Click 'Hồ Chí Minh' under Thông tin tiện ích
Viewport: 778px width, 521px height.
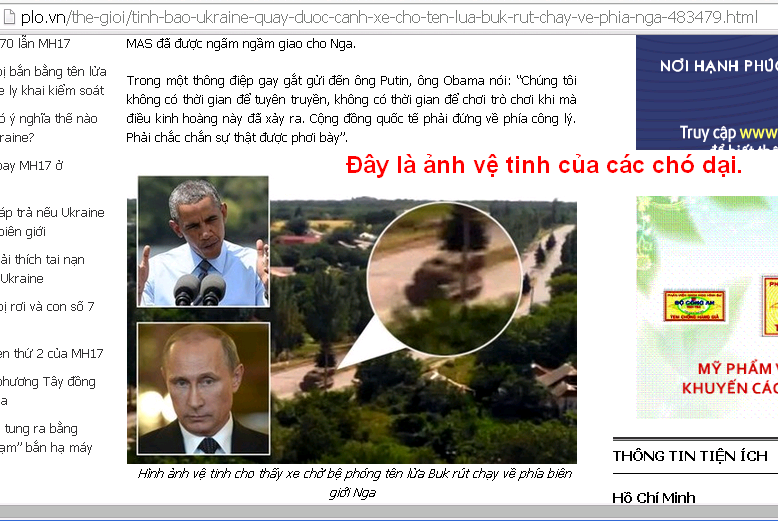coord(653,498)
